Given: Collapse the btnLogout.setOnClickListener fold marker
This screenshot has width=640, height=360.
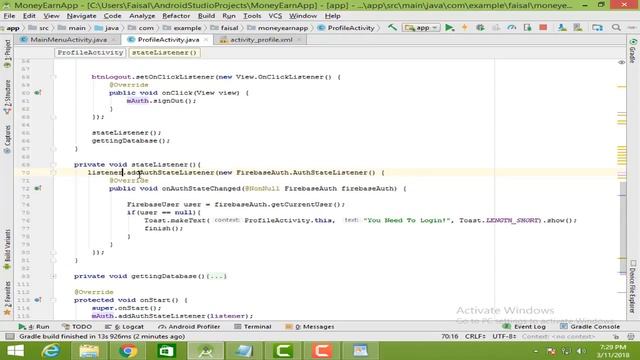Looking at the screenshot, I should (53, 77).
